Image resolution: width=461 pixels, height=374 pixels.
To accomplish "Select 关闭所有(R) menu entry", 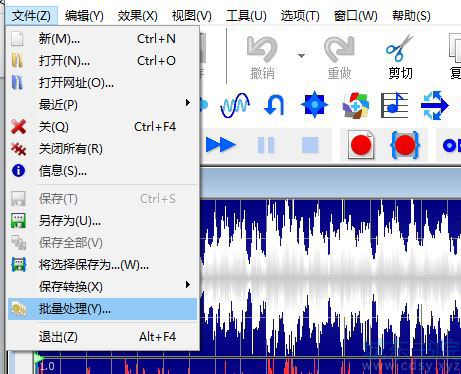I will point(103,149).
